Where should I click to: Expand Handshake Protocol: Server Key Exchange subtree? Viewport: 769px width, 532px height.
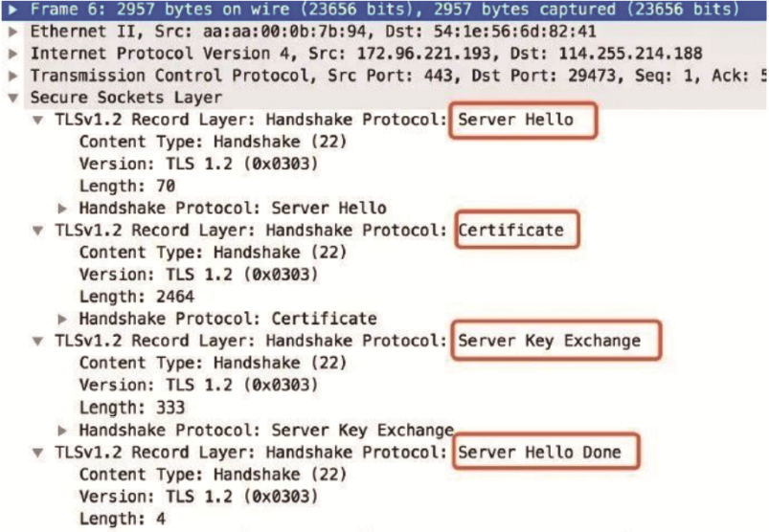pos(63,430)
